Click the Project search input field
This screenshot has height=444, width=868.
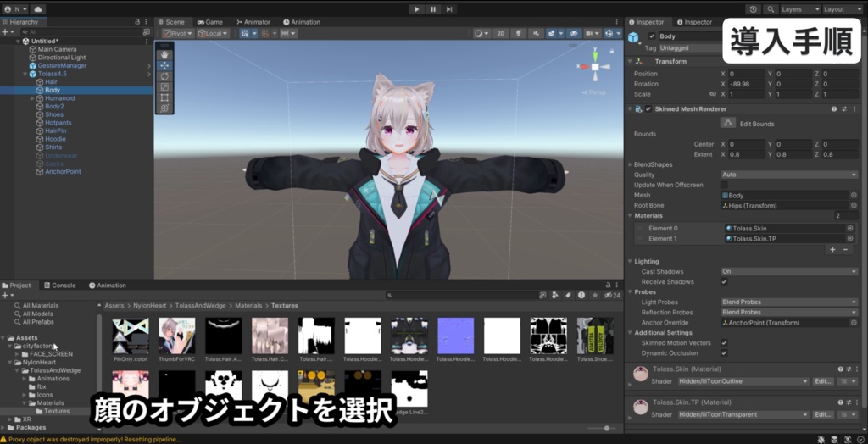(x=462, y=296)
